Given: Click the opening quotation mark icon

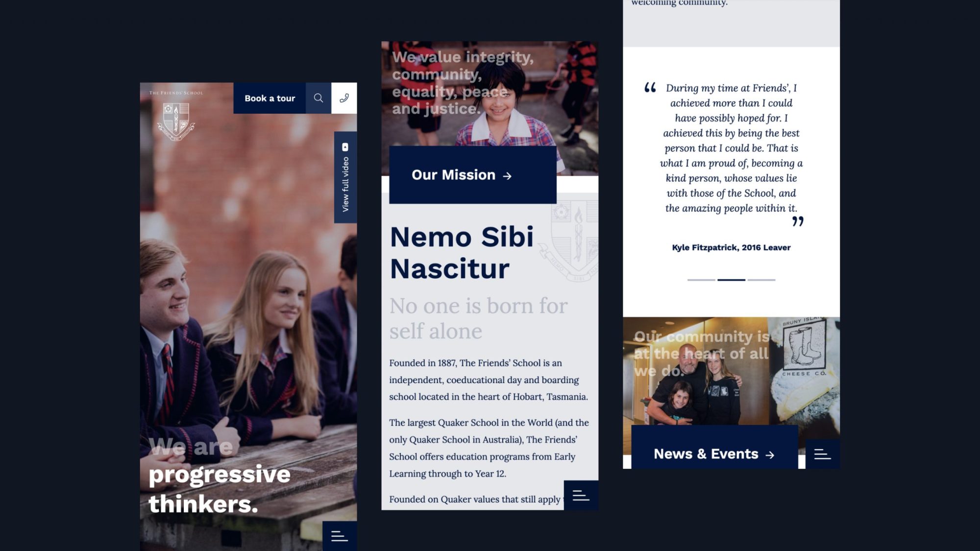Looking at the screenshot, I should click(x=650, y=88).
